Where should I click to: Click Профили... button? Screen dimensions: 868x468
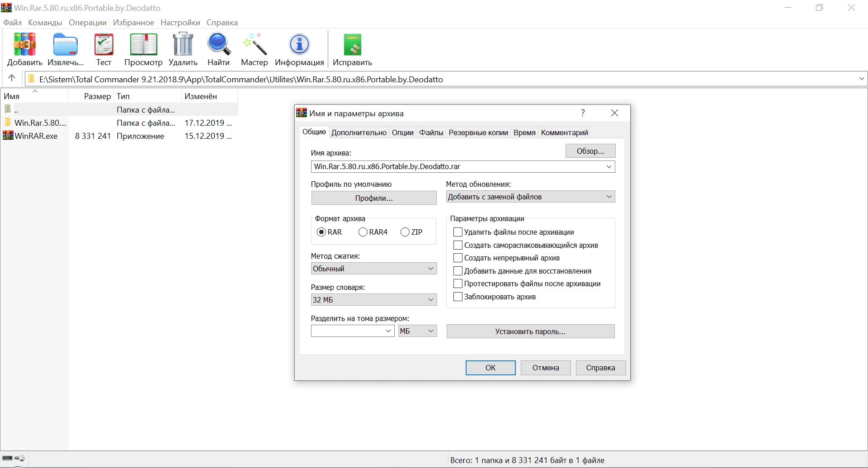point(374,198)
